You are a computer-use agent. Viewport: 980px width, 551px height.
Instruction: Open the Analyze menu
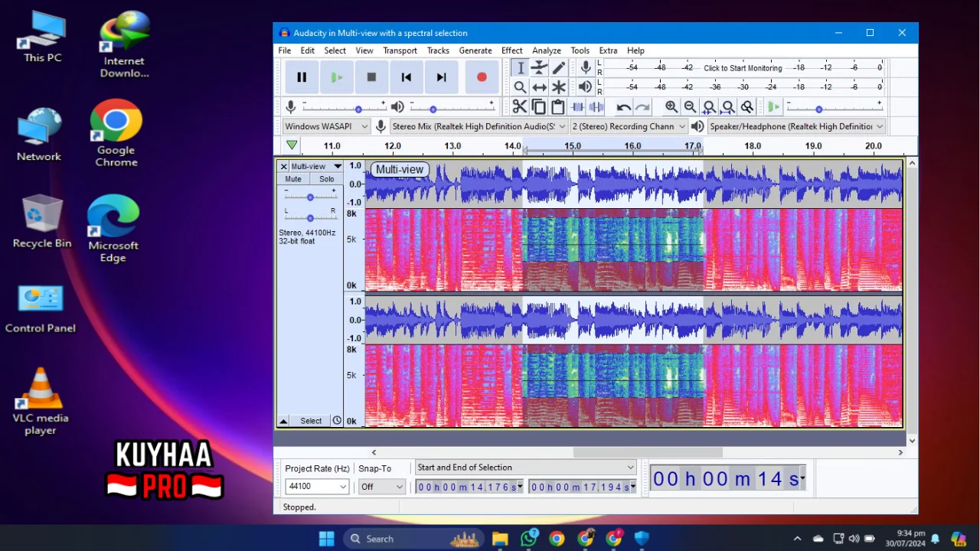[x=547, y=51]
